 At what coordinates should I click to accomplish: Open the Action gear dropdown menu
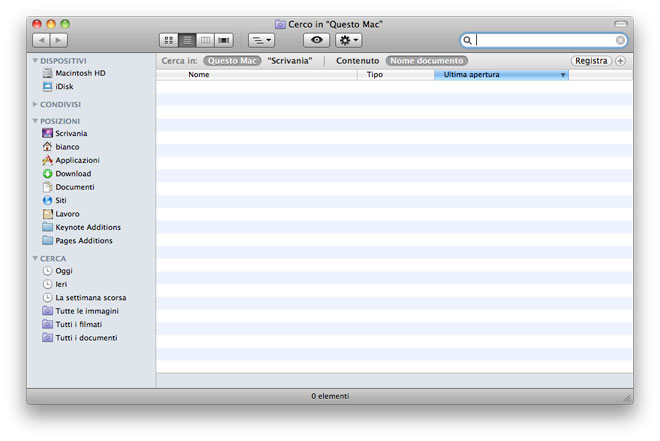[349, 40]
